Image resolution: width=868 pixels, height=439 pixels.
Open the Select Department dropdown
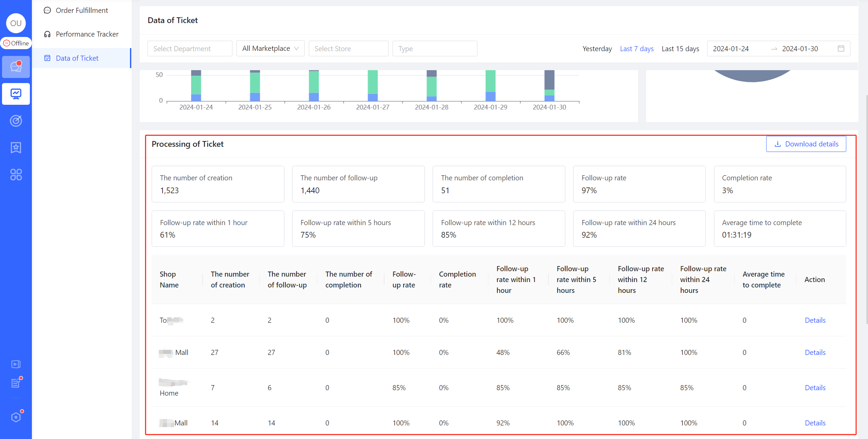pyautogui.click(x=190, y=48)
